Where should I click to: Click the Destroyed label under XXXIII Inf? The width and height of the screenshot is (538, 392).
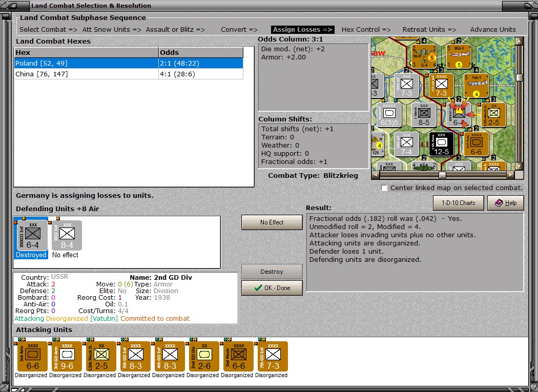[31, 255]
